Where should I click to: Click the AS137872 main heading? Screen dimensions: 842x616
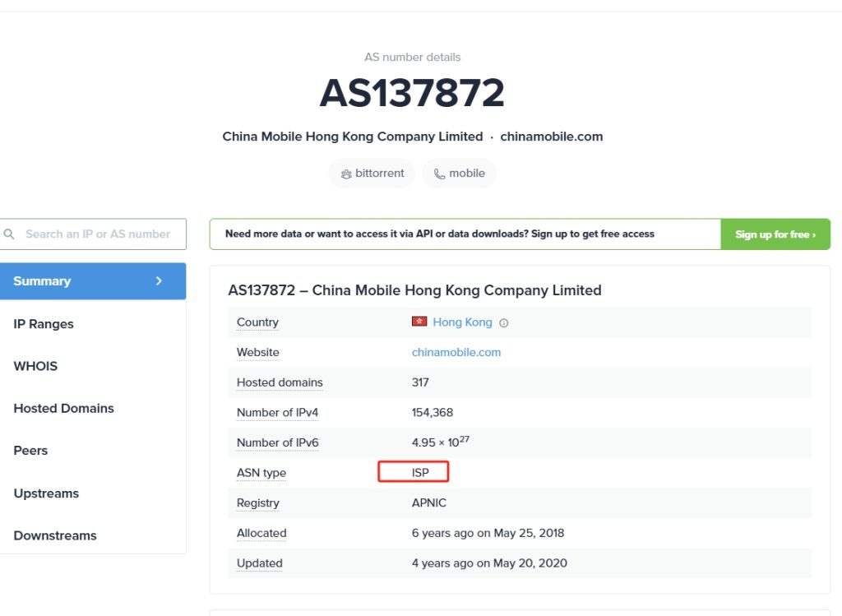[x=412, y=93]
